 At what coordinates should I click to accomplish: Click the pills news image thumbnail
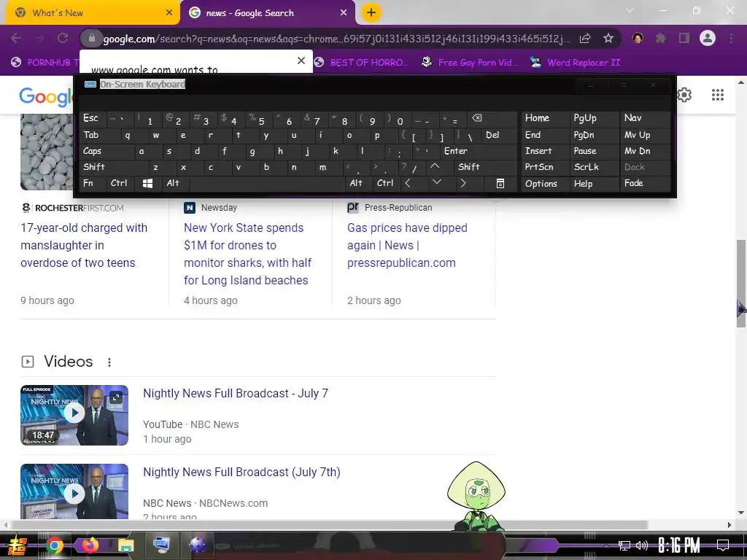click(x=47, y=152)
